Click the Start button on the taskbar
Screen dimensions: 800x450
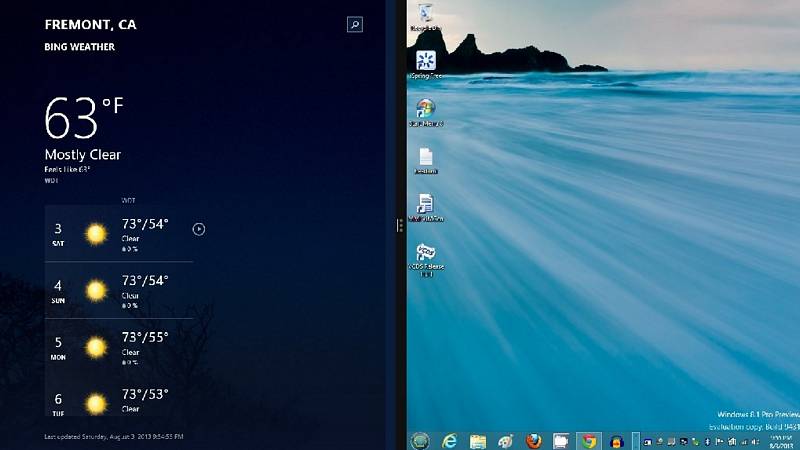[x=420, y=440]
